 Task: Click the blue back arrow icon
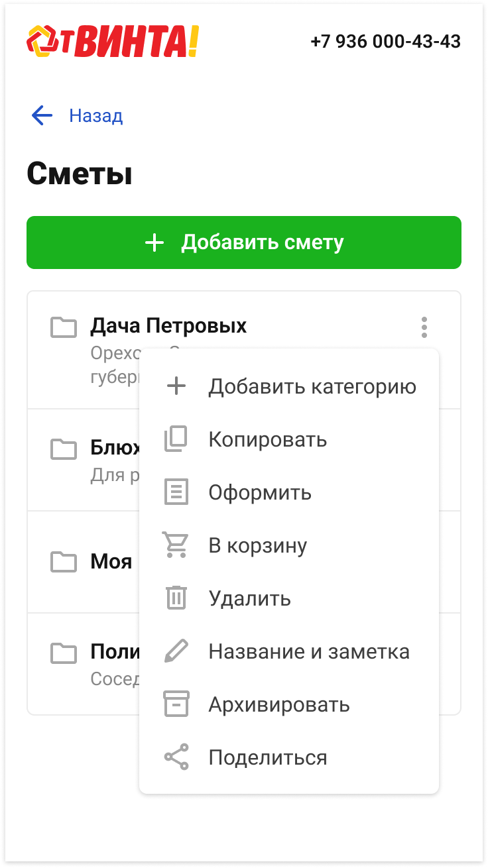click(42, 116)
